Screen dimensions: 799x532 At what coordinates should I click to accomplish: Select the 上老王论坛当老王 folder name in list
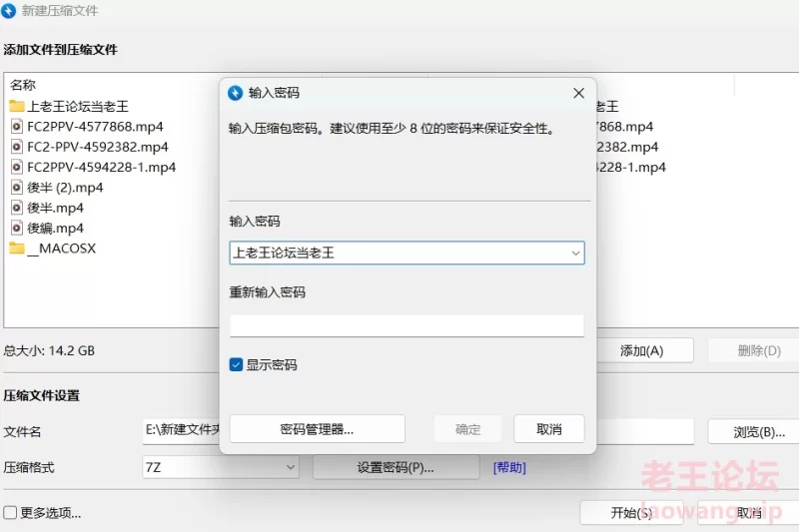click(78, 106)
